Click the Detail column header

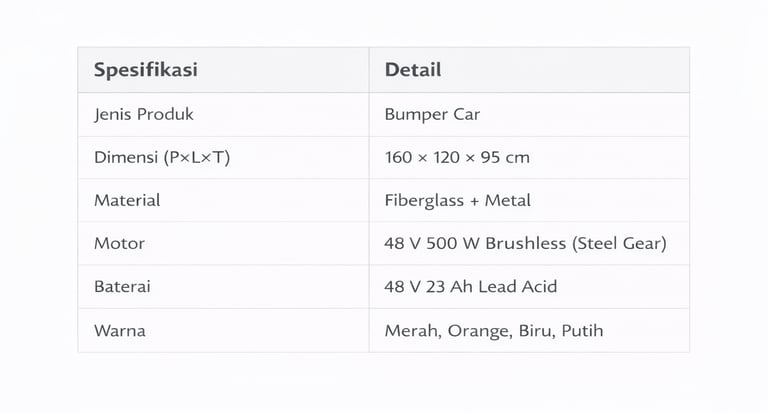click(x=412, y=70)
